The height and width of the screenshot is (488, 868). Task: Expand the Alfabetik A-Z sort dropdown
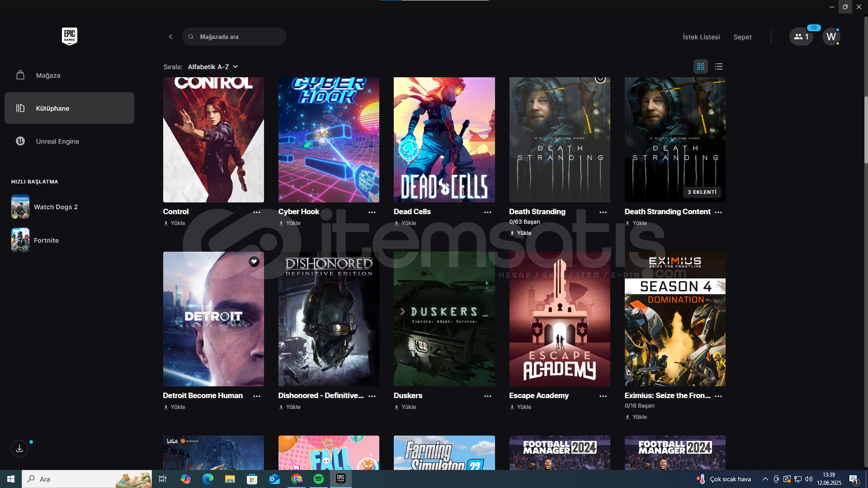coord(212,67)
